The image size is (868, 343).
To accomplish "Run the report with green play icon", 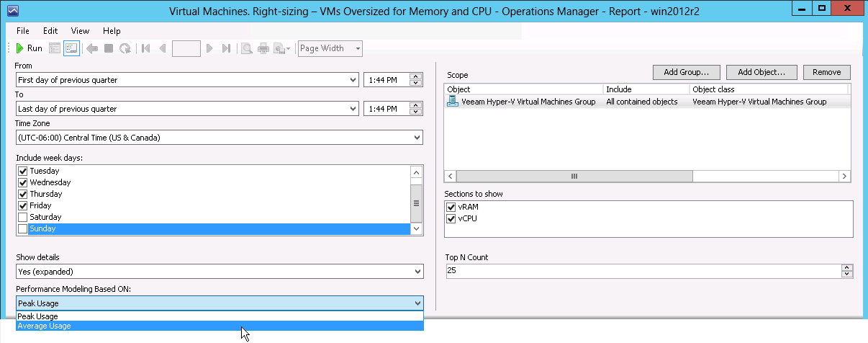I will point(29,48).
